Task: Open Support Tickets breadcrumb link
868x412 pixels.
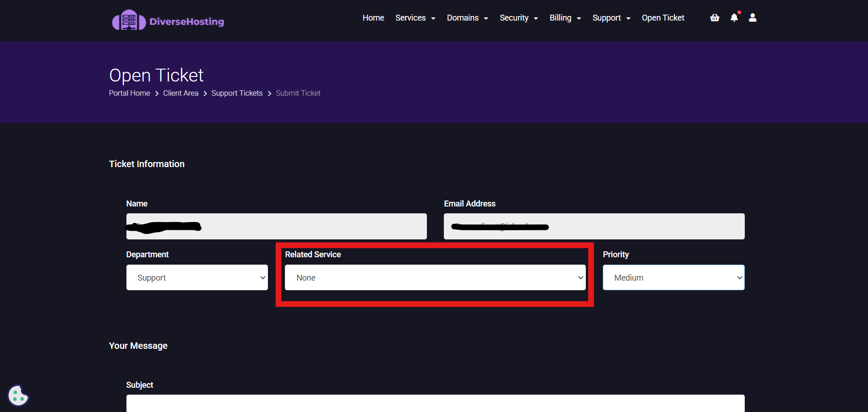Action: point(237,93)
